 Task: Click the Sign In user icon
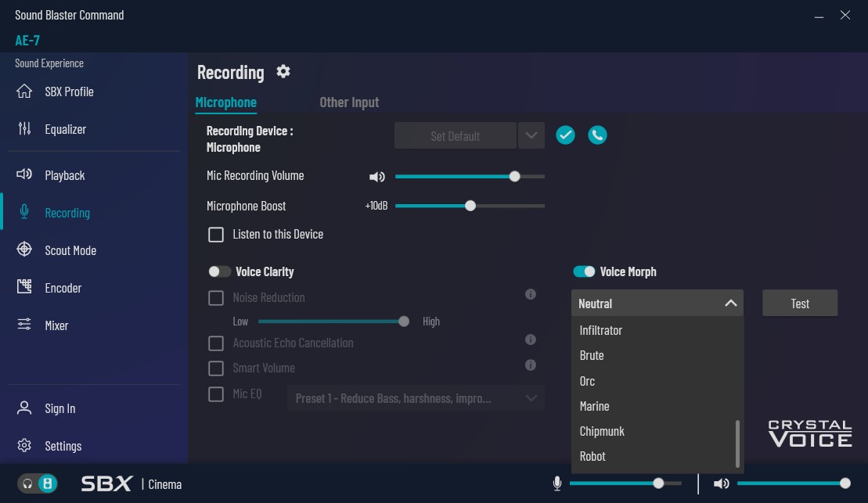[24, 408]
